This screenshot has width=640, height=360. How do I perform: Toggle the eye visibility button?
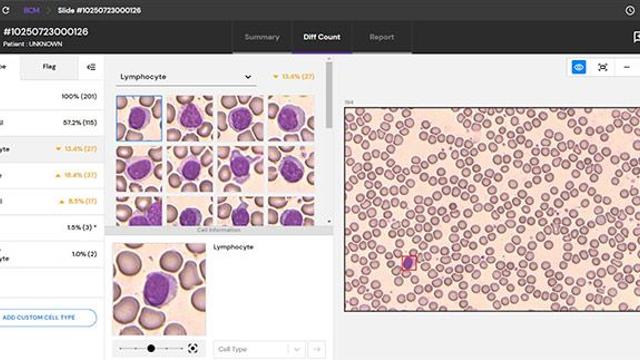click(579, 67)
